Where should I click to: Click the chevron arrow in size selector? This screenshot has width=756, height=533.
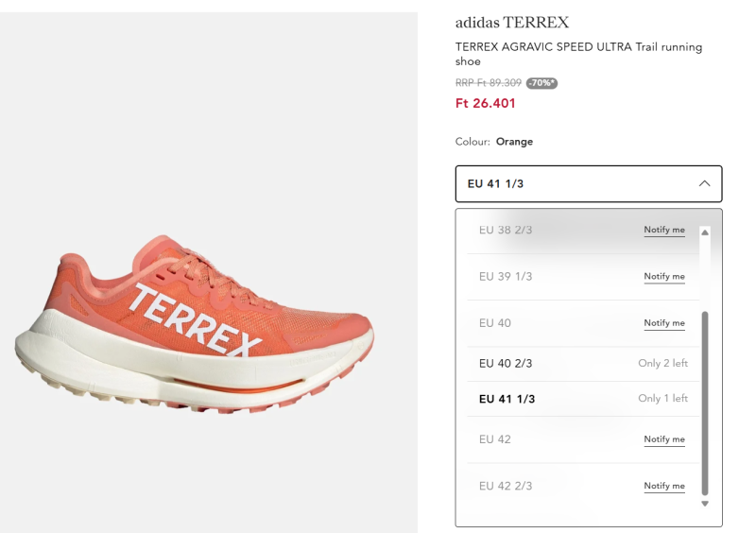pyautogui.click(x=704, y=184)
